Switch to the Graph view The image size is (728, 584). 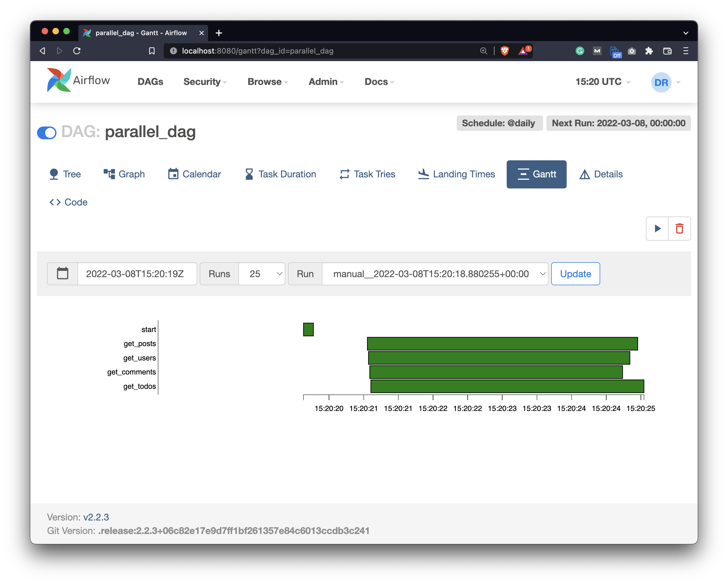[124, 174]
